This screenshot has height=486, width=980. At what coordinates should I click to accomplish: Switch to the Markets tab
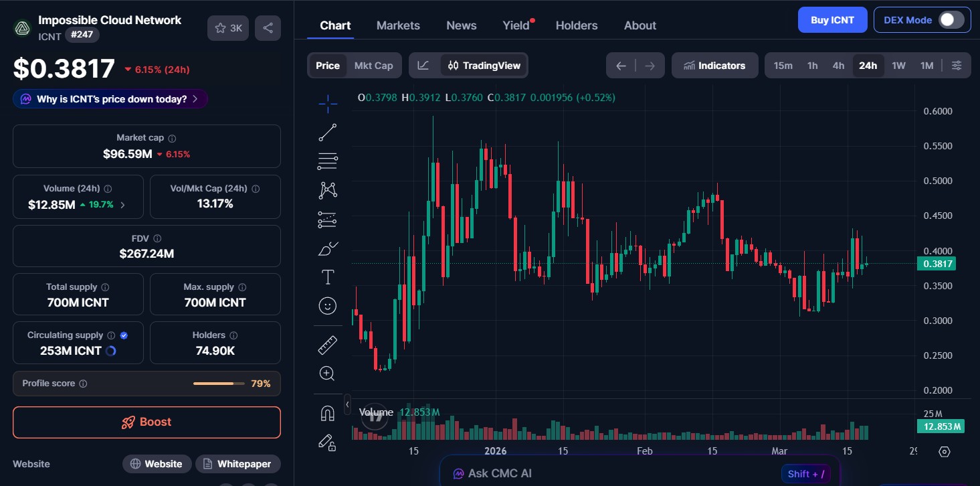397,25
